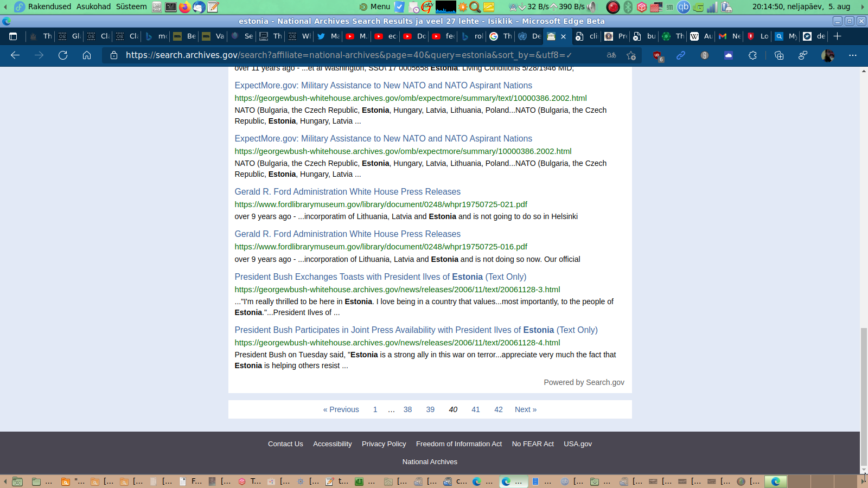
Task: Open Edge Settings and more menu
Action: point(853,55)
